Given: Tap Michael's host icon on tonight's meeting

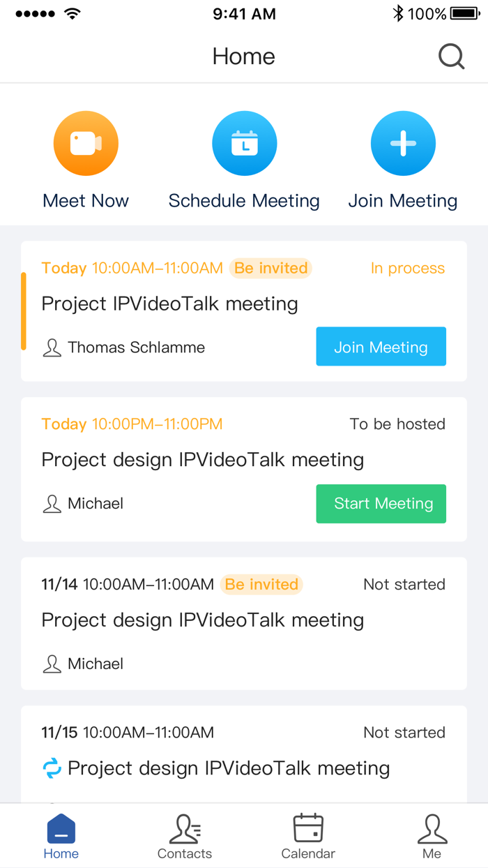Looking at the screenshot, I should pos(51,503).
